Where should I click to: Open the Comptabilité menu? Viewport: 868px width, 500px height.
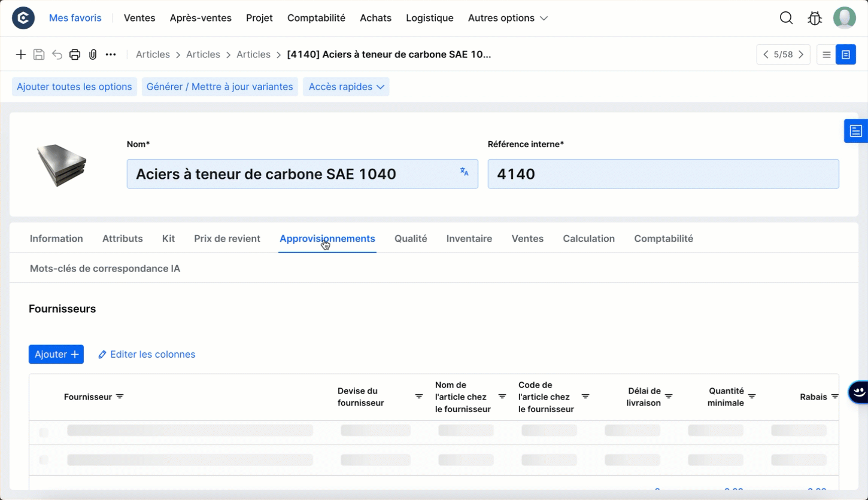[x=316, y=18]
